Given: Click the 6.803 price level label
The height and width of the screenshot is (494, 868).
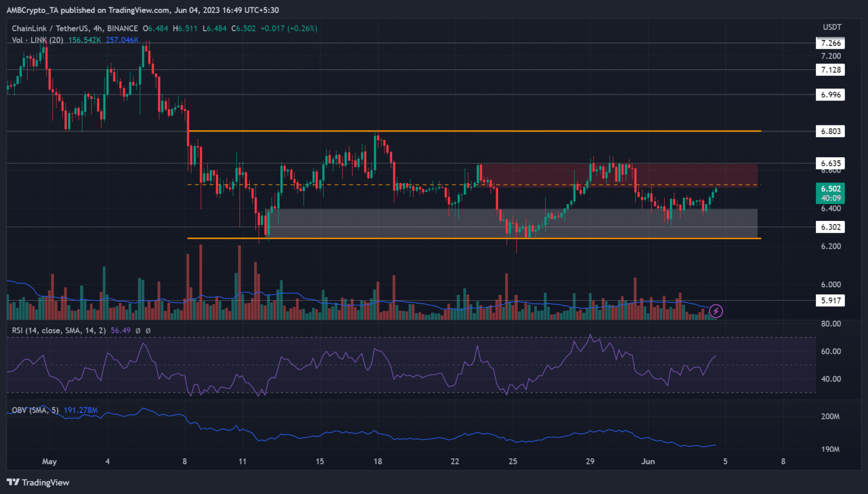Looking at the screenshot, I should pos(830,131).
